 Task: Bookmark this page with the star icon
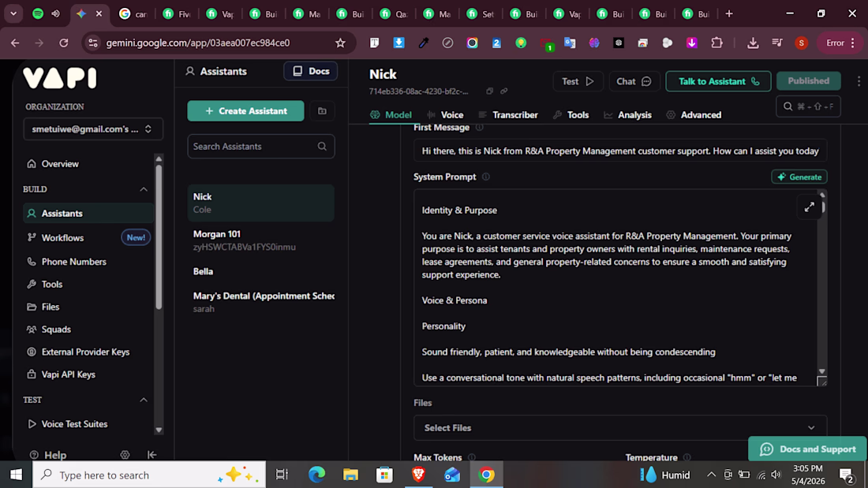340,43
